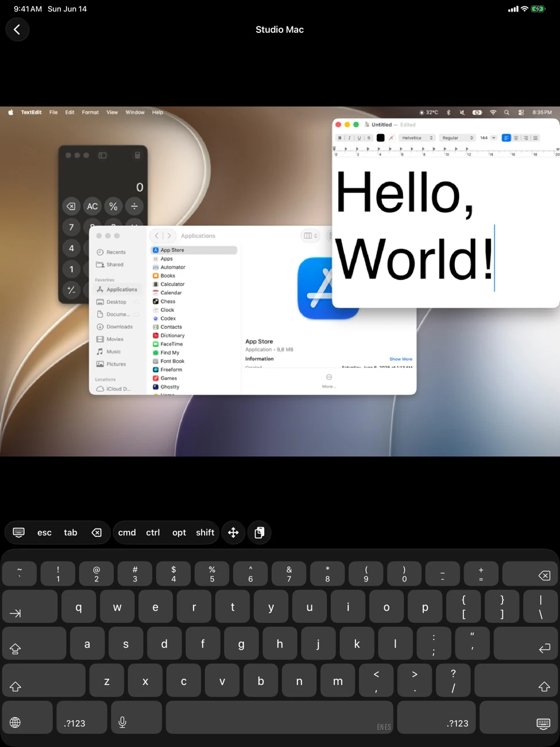The height and width of the screenshot is (747, 560).
Task: Click Show More link in Finder preview
Action: pos(401,359)
